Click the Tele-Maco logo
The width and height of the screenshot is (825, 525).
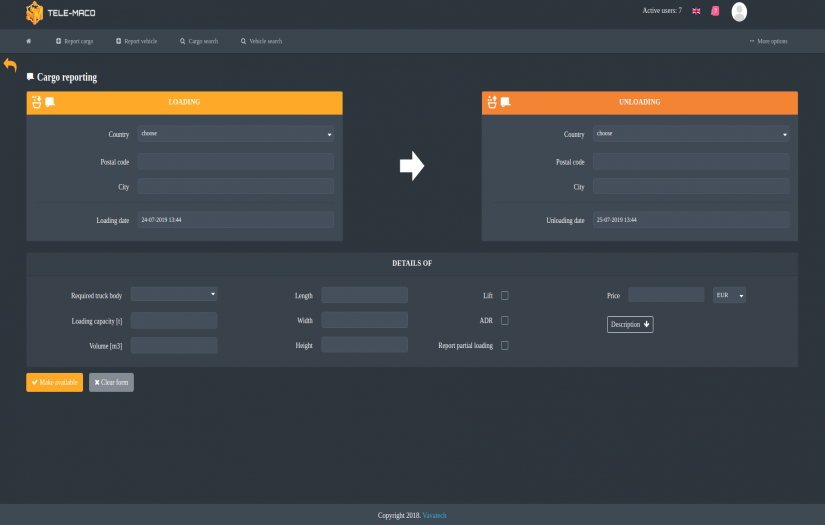(61, 13)
